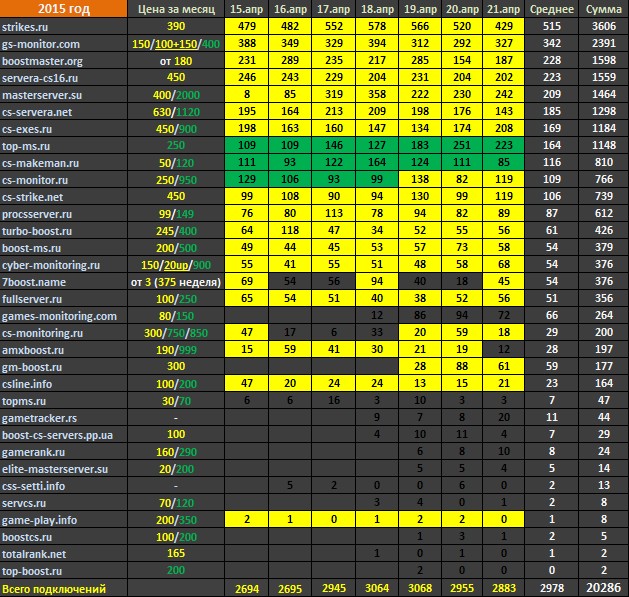Select the 21.апр column header
The image size is (629, 597).
(x=503, y=9)
